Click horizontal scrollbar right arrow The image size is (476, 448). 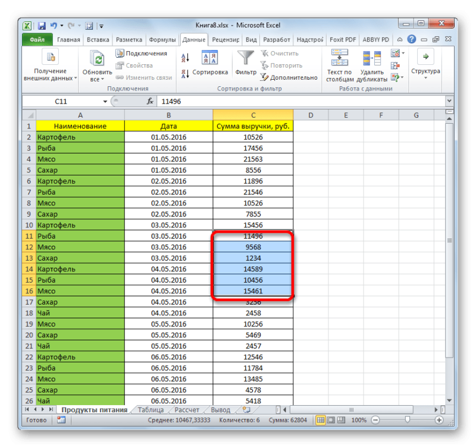436,410
